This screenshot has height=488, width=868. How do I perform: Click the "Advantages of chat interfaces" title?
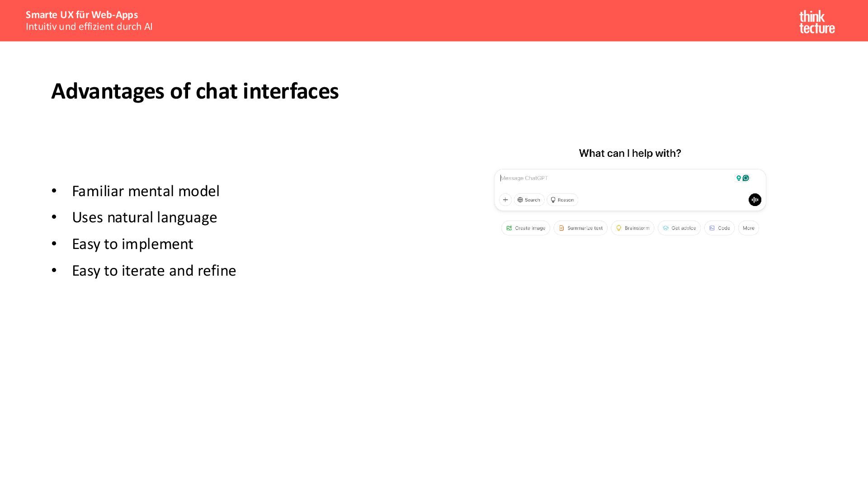(195, 91)
